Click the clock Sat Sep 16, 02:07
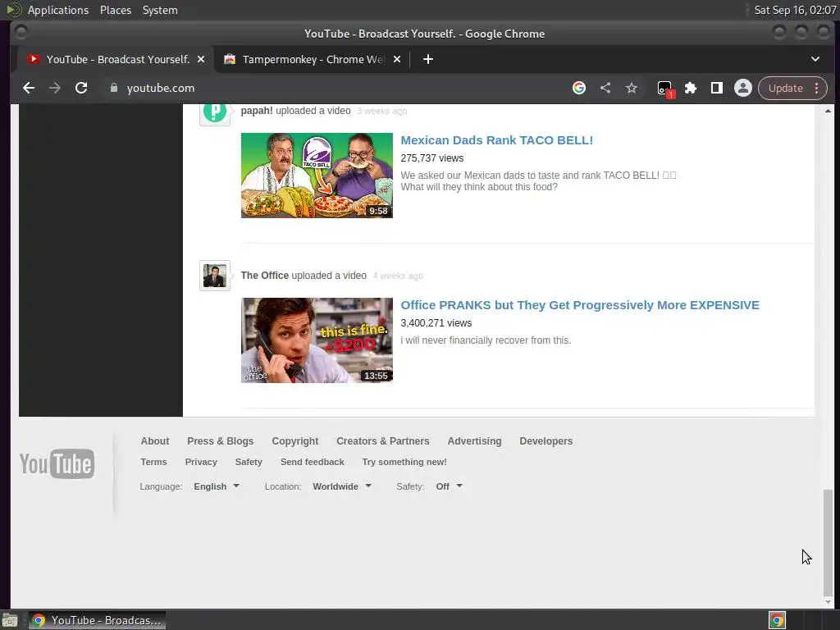 point(795,10)
